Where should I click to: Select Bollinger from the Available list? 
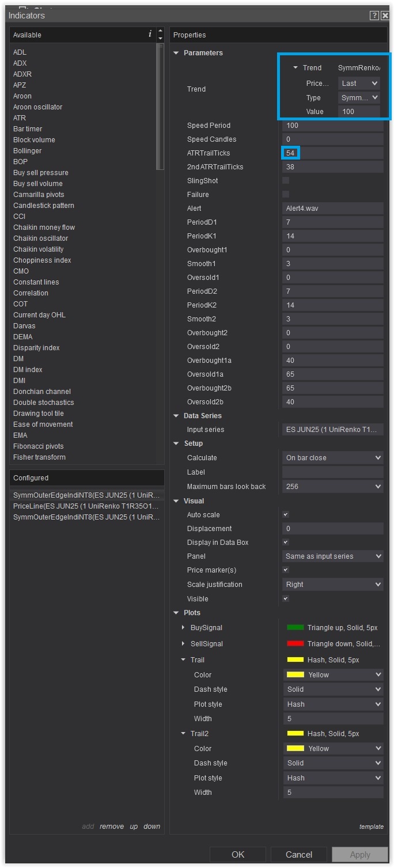27,151
